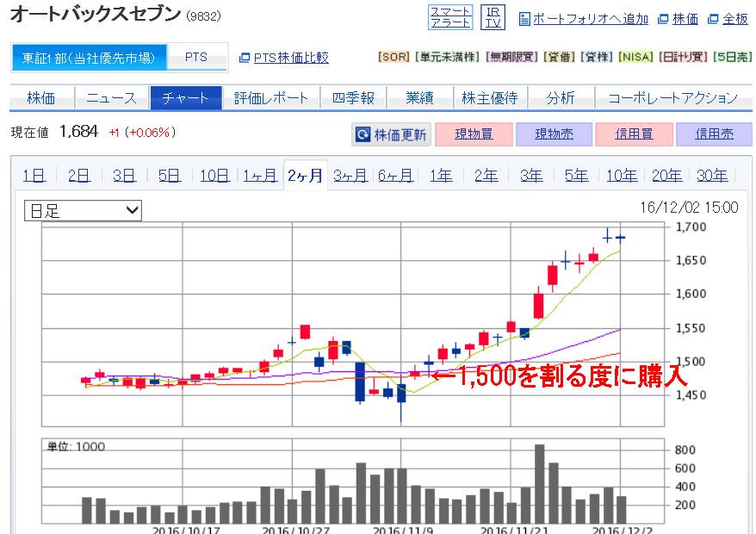Open the 株主優待 tab
The height and width of the screenshot is (534, 756).
490,98
